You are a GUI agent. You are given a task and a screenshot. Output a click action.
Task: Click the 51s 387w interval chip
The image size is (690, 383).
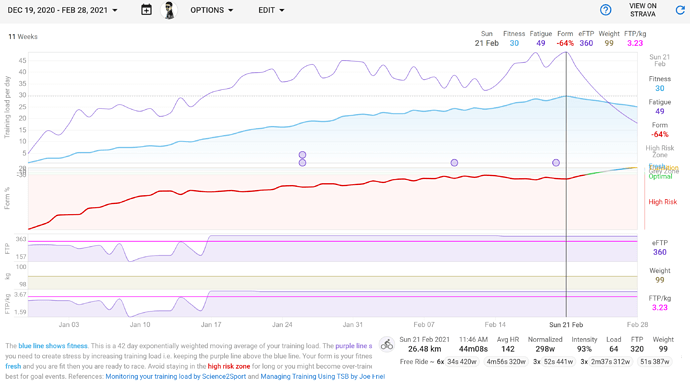tap(655, 362)
